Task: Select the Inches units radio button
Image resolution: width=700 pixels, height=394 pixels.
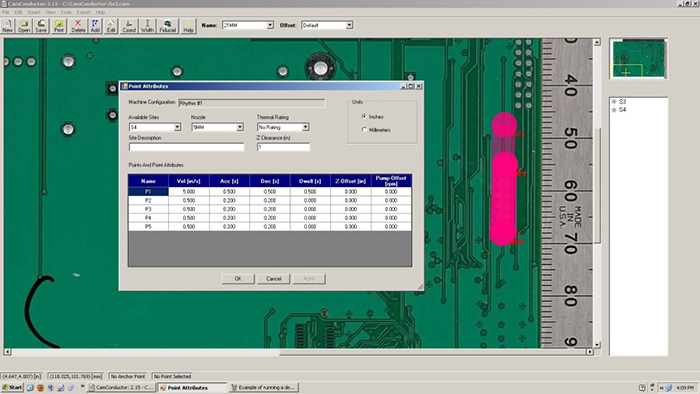Action: pos(364,116)
